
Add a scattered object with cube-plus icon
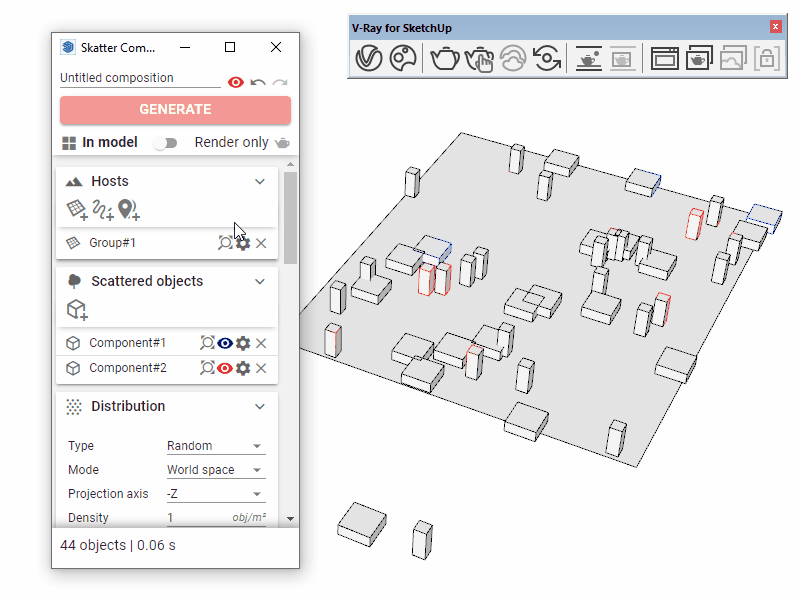tap(77, 310)
